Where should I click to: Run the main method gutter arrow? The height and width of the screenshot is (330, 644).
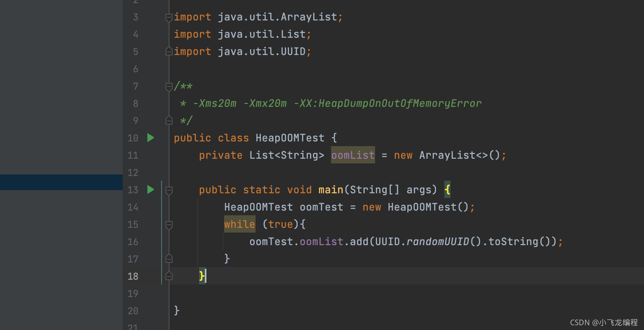pyautogui.click(x=151, y=190)
